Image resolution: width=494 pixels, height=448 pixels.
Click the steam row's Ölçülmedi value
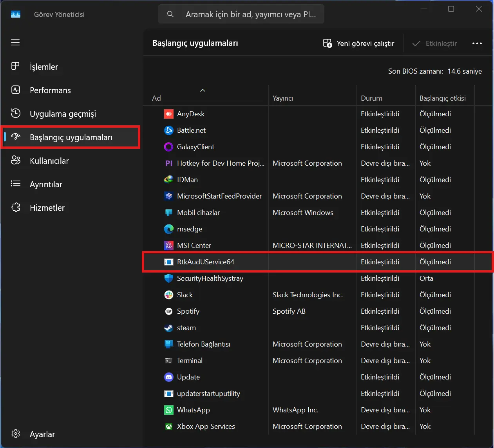tap(435, 328)
